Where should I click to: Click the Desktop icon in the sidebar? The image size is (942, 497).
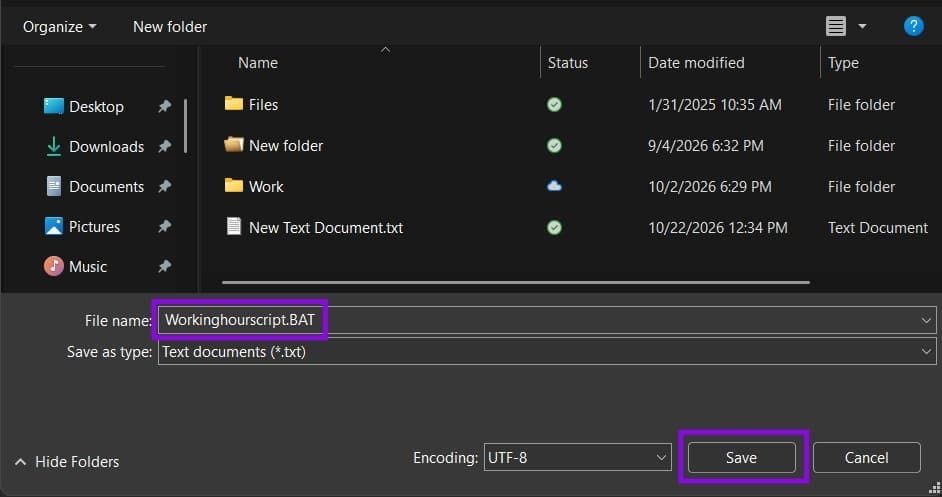coord(53,106)
